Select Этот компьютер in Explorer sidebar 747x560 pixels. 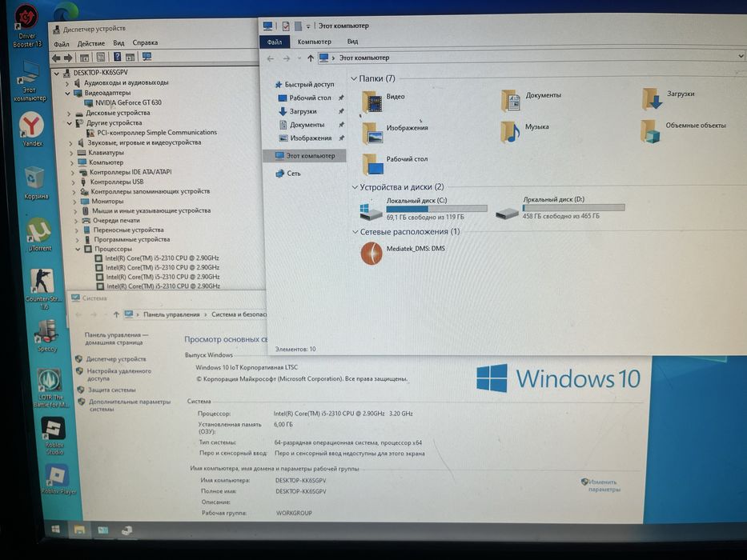point(305,156)
